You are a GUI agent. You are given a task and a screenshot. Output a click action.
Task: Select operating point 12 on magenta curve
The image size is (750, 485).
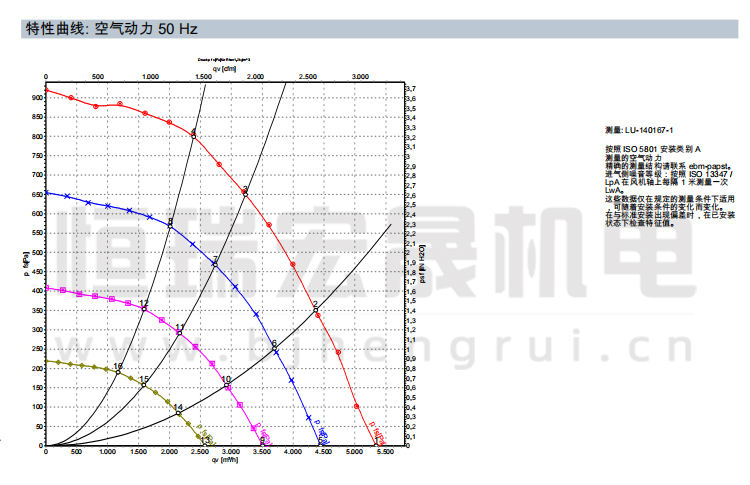pyautogui.click(x=145, y=308)
